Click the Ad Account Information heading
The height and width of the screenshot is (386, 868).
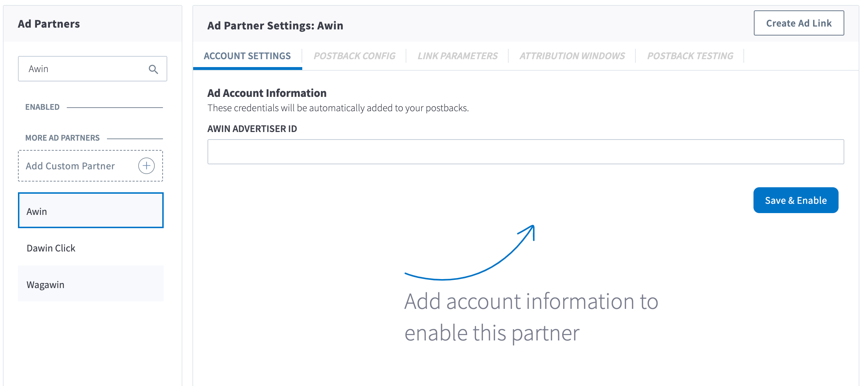(267, 93)
